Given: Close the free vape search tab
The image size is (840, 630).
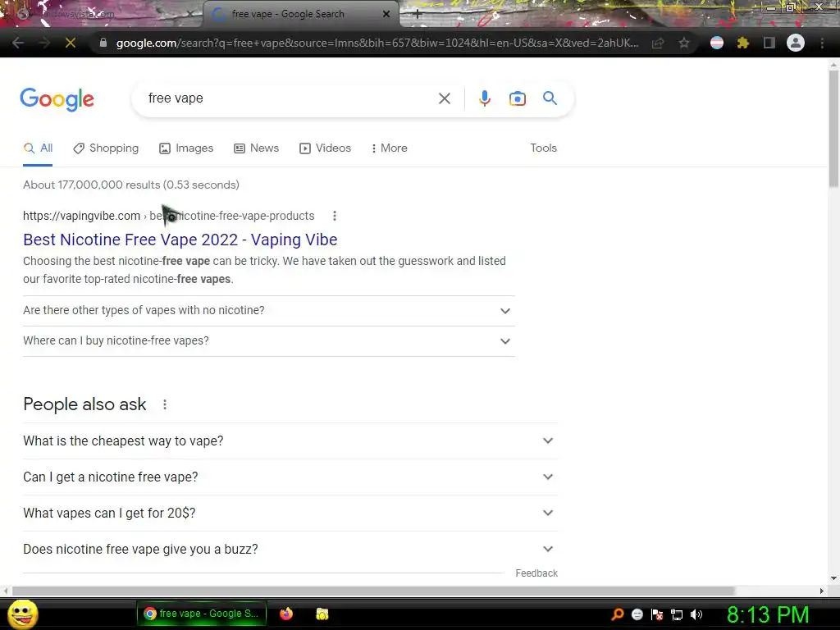Looking at the screenshot, I should click(386, 14).
